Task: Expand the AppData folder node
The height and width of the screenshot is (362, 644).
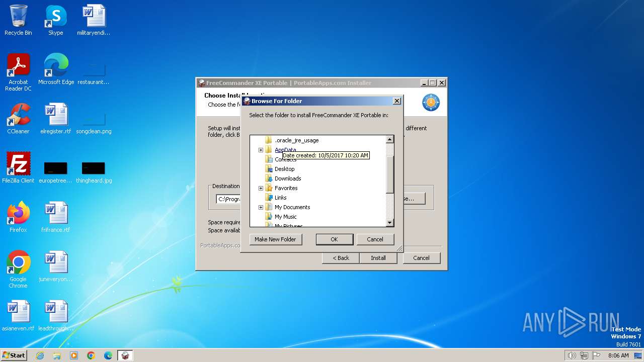Action: click(x=261, y=150)
